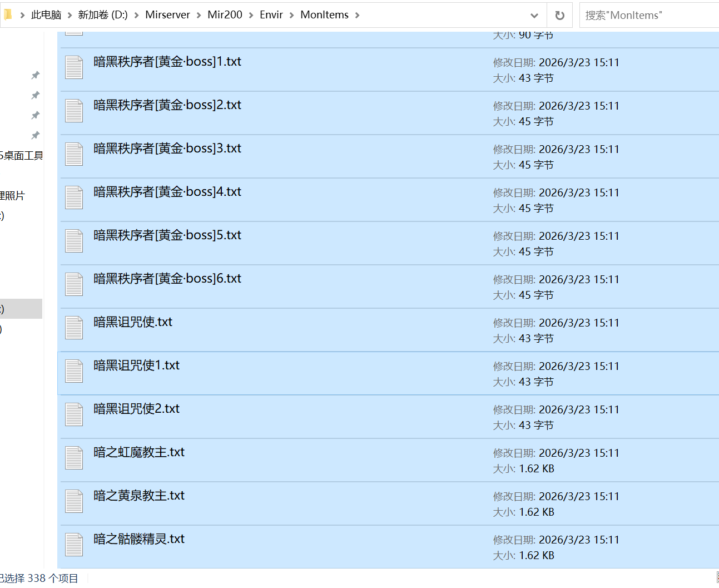This screenshot has width=719, height=588.
Task: Open the chevron dropdown after Mirserver
Action: tap(199, 16)
